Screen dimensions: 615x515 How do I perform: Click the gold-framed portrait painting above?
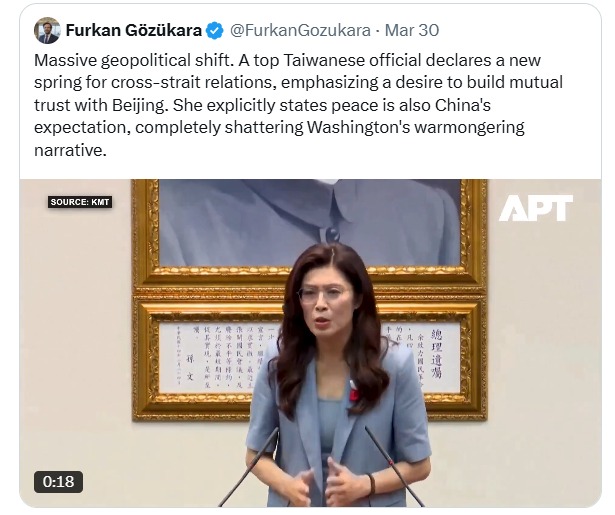pyautogui.click(x=310, y=232)
